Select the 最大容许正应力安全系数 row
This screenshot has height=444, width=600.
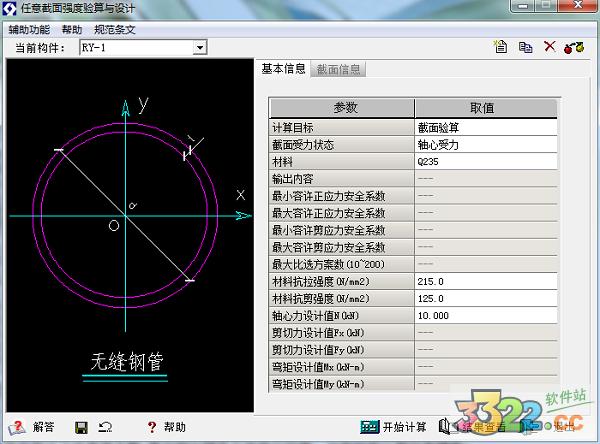pyautogui.click(x=342, y=213)
